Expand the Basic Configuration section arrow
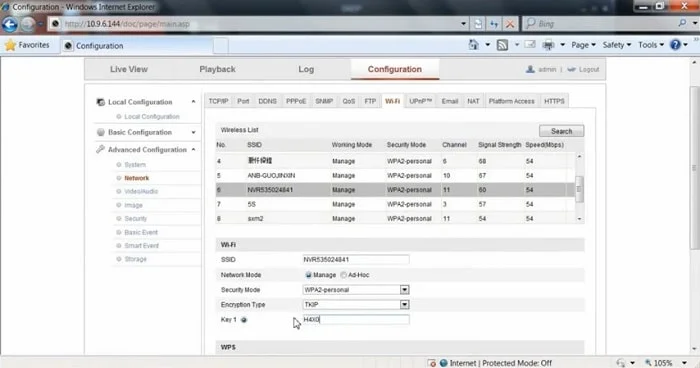700x368 pixels. [193, 133]
